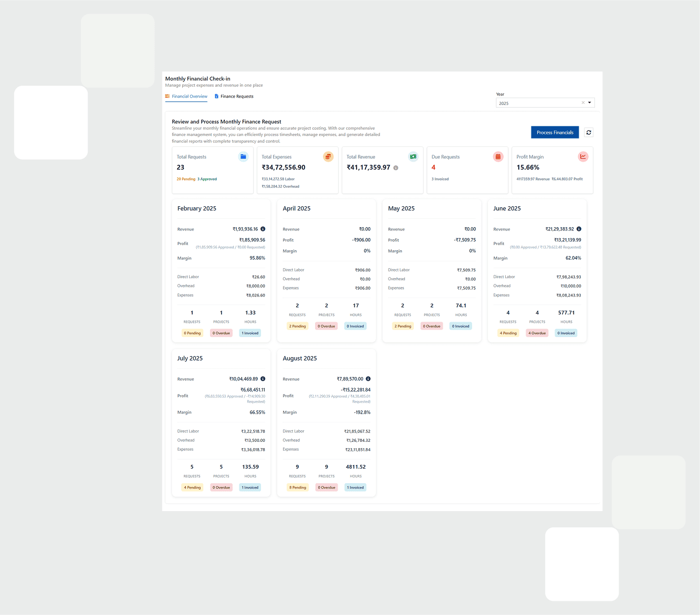Switch to Finance Requests tab
700x615 pixels.
(x=234, y=97)
